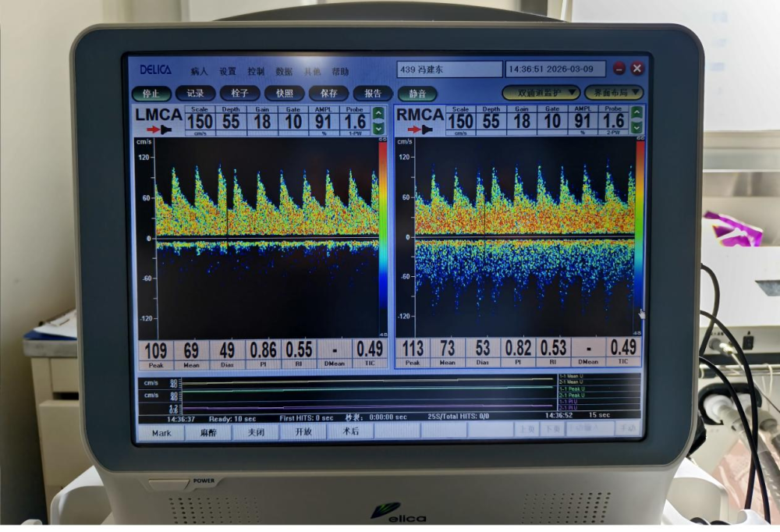Viewport: 780px width, 532px height.
Task: Click the DELICA logo
Action: (155, 69)
